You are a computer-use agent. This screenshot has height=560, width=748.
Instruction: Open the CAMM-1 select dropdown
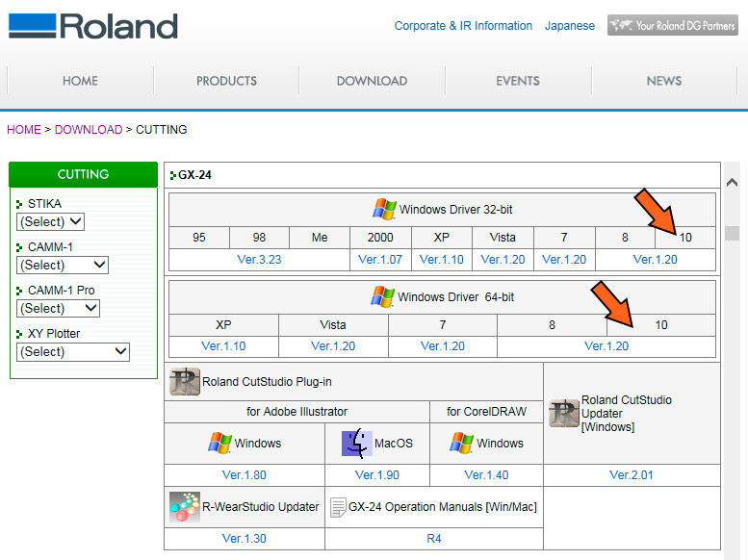63,265
